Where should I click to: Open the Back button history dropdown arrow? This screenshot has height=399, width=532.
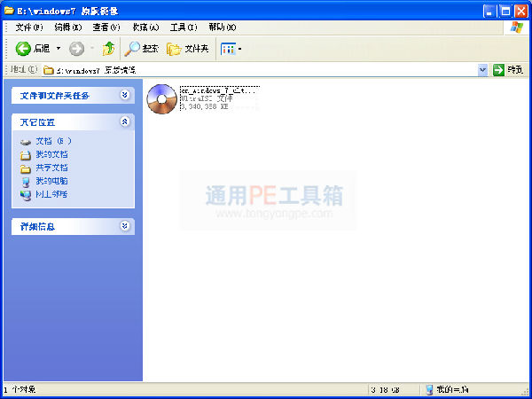(x=59, y=49)
